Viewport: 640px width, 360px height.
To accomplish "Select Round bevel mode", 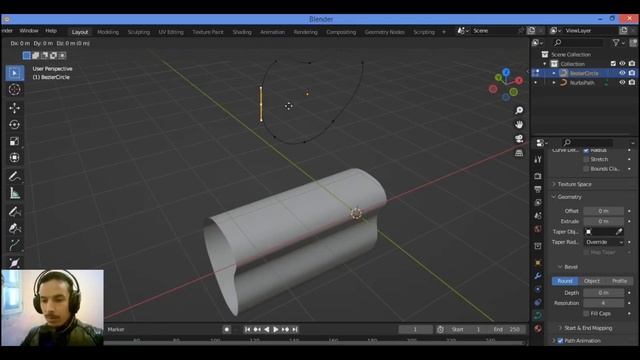I will tap(565, 281).
